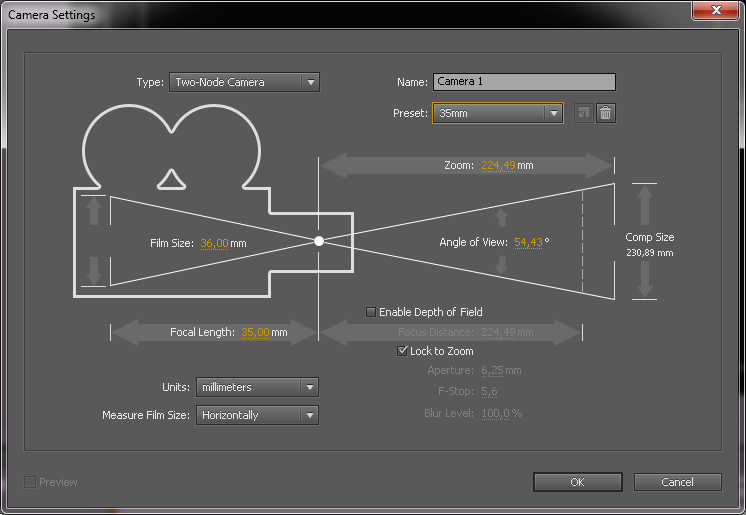Enable Depth of Field checkbox
This screenshot has width=746, height=515.
tap(371, 312)
